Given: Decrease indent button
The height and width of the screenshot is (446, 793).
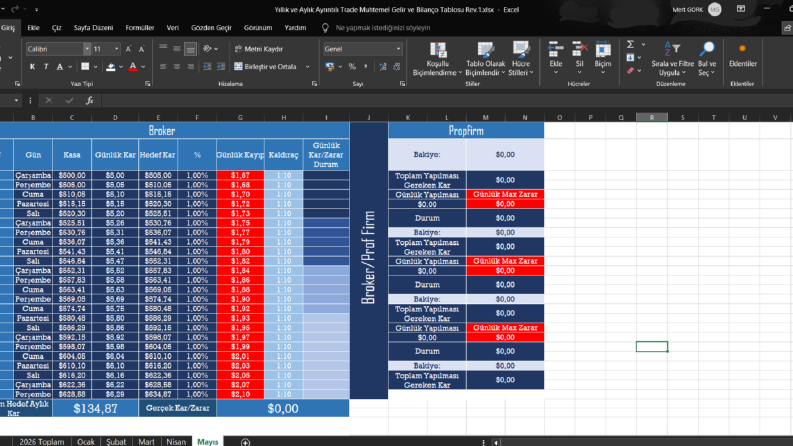Looking at the screenshot, I should tap(207, 67).
